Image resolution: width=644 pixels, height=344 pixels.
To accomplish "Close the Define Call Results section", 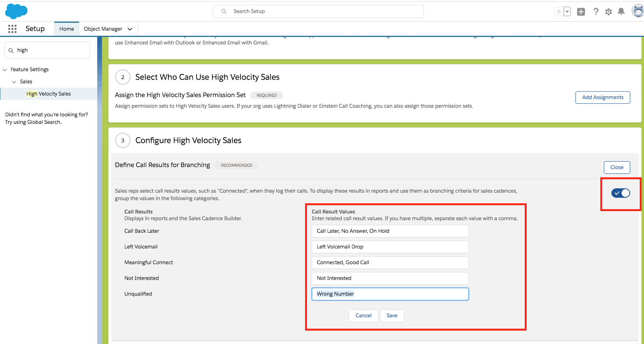I will tap(617, 167).
